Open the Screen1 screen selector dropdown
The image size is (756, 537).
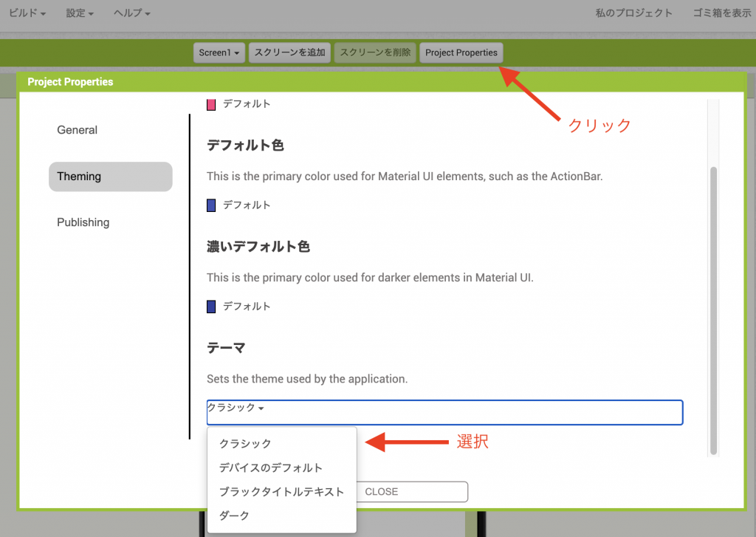coord(219,52)
